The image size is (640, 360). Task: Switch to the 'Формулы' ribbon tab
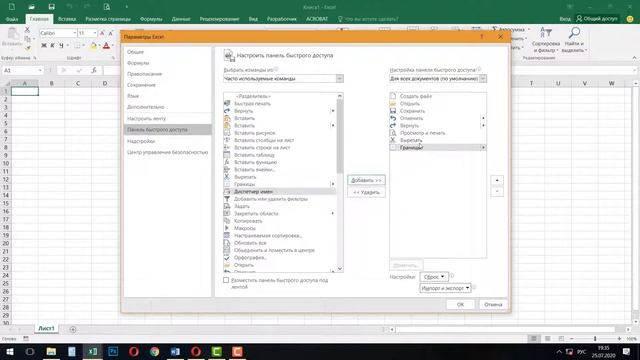tap(151, 19)
